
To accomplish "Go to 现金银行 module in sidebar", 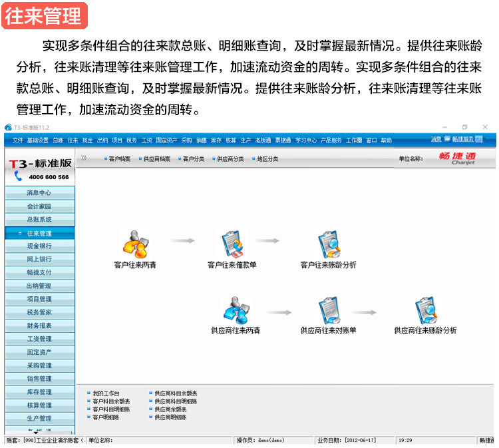I will tap(39, 246).
